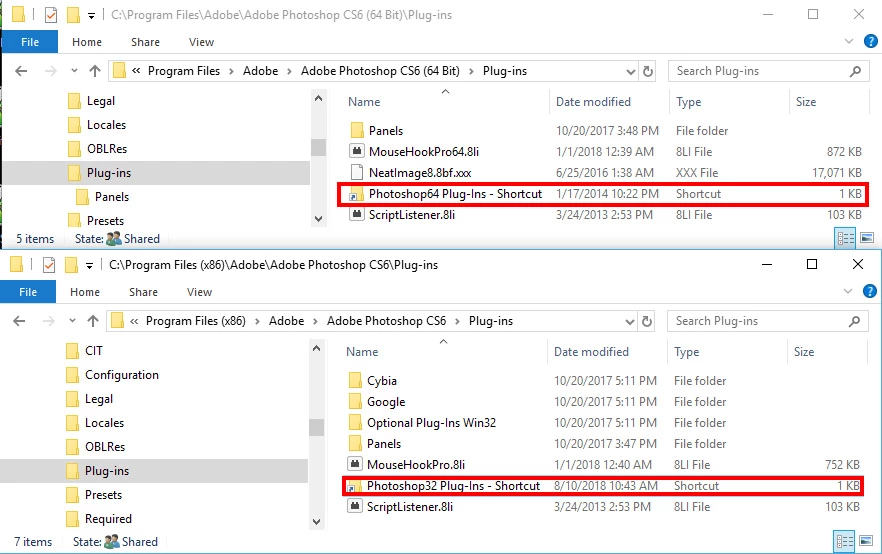Open the File menu in the bottom window

(28, 292)
